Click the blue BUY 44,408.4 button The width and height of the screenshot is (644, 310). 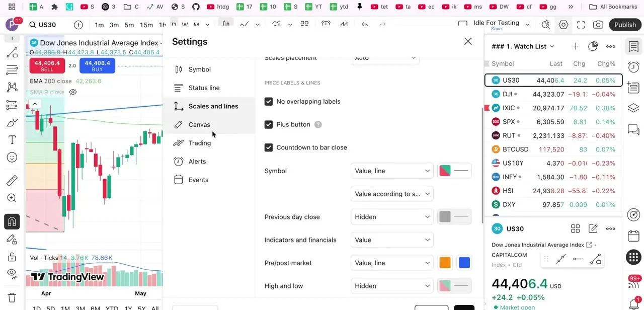point(97,66)
